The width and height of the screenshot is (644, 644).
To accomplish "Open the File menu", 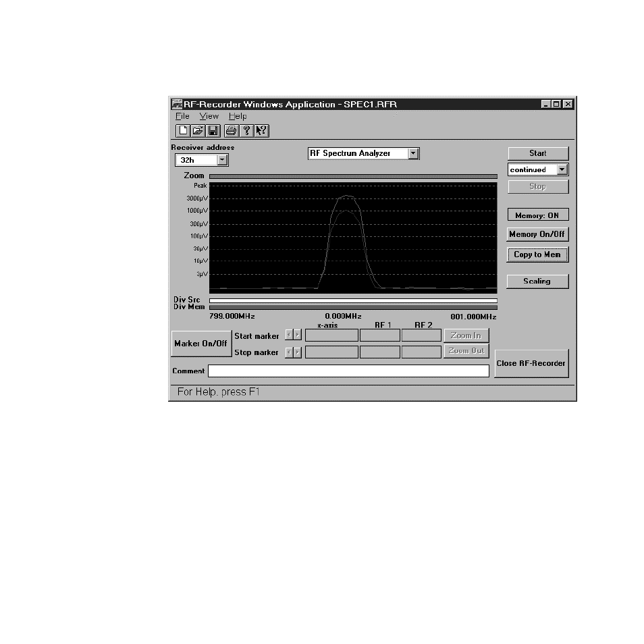I will click(x=182, y=116).
